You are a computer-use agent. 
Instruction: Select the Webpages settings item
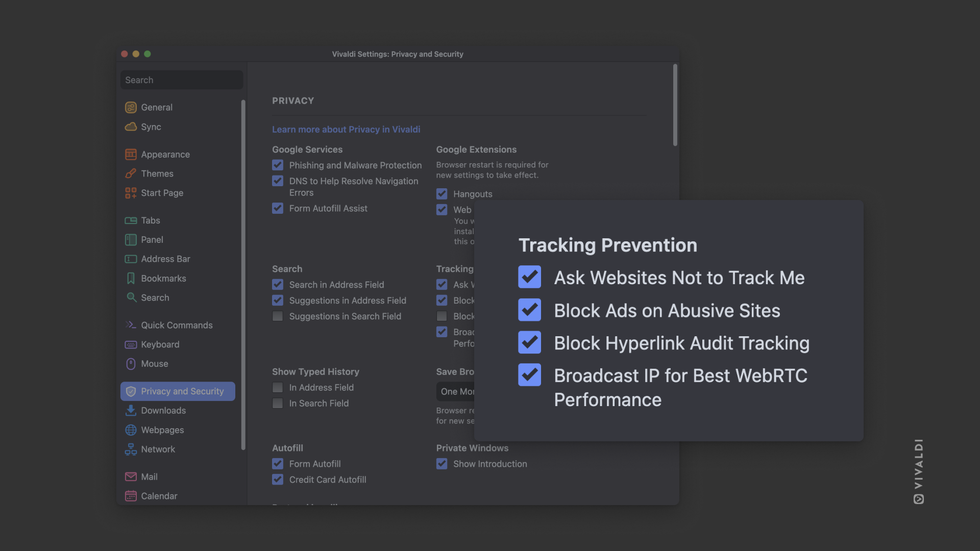pyautogui.click(x=162, y=430)
